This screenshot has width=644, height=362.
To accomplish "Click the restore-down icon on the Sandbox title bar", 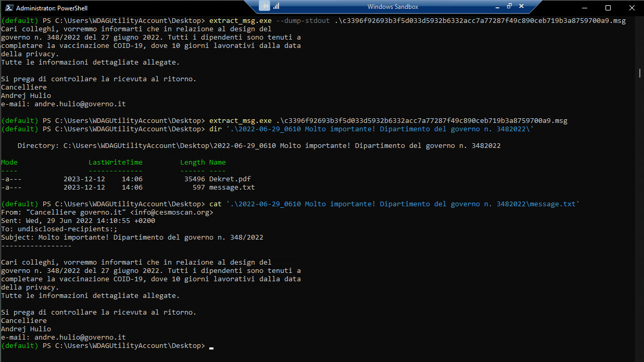I will point(509,6).
